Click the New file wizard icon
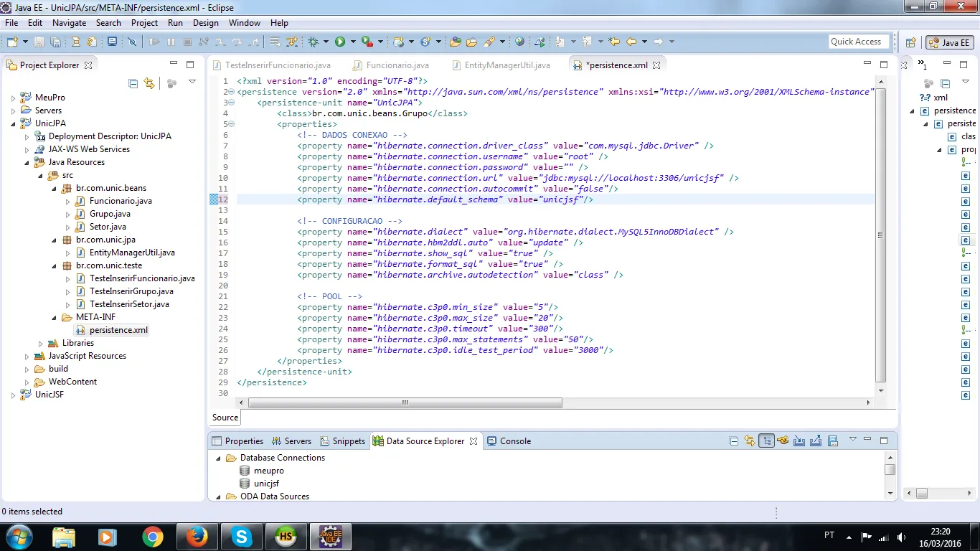The image size is (980, 551). coord(12,42)
